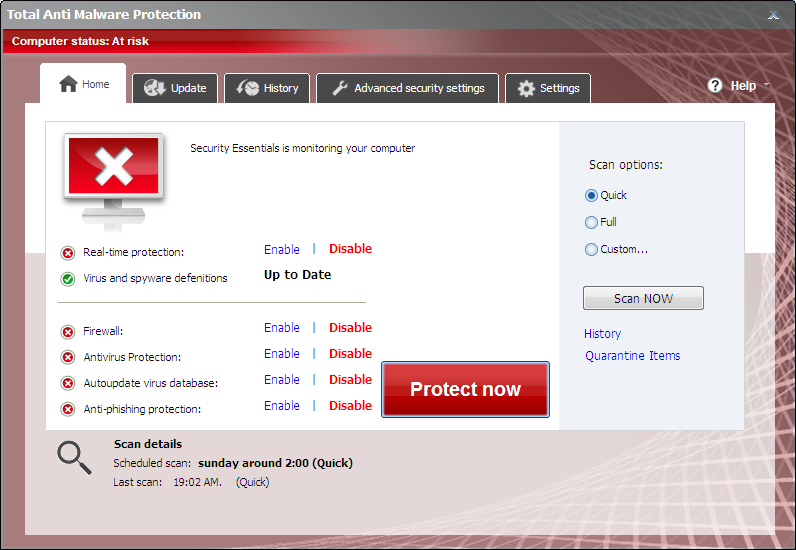Click the 'Scan options:' label
Viewport: 796px width, 550px height.
point(625,165)
